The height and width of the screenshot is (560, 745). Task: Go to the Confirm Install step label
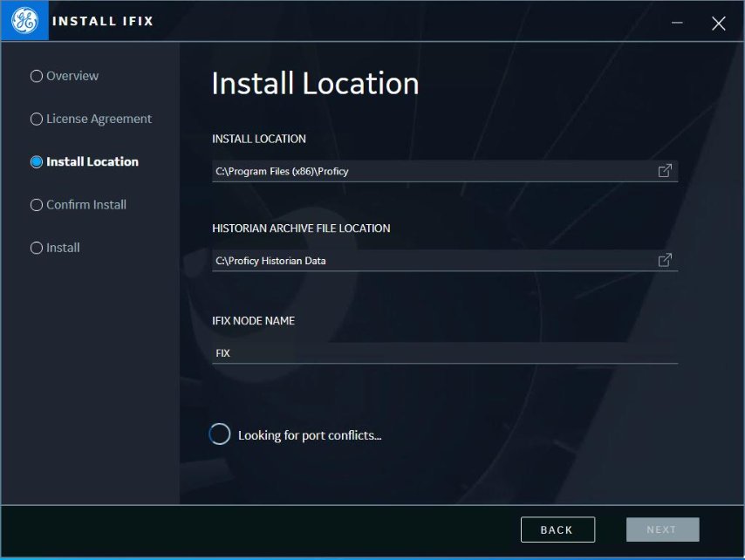86,205
